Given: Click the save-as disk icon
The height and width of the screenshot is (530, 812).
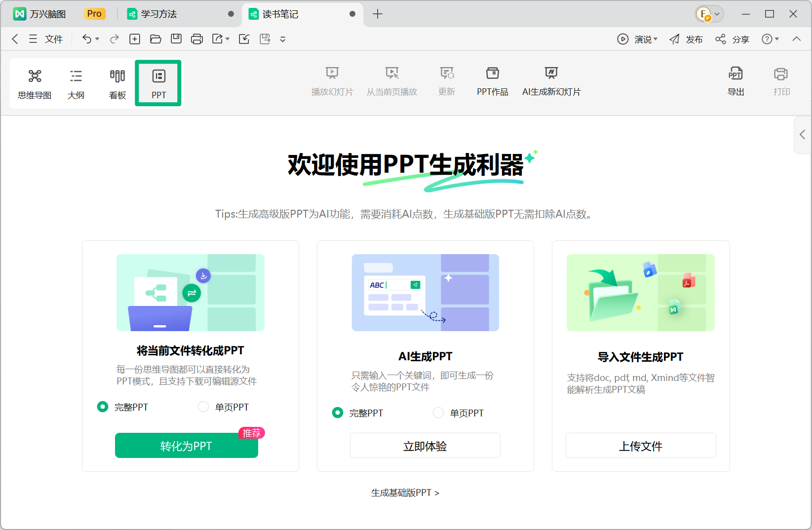Looking at the screenshot, I should coord(265,39).
